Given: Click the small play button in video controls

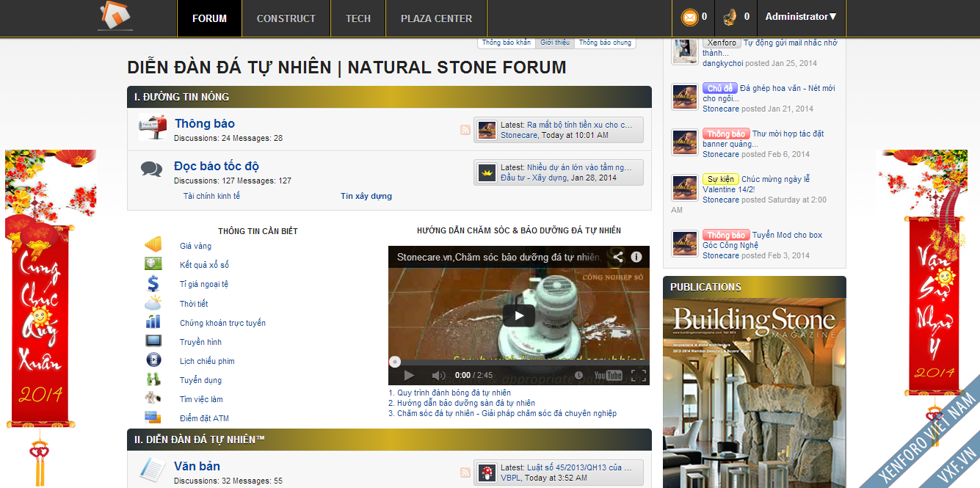Looking at the screenshot, I should 409,375.
